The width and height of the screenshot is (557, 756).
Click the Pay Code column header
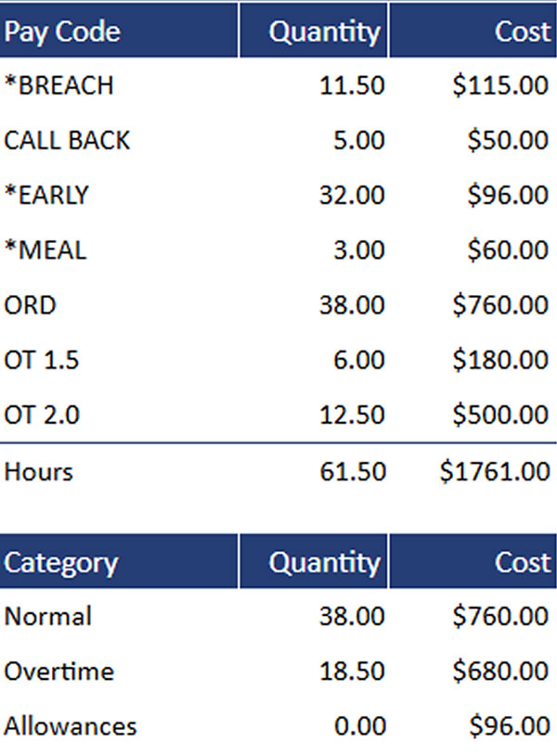(62, 32)
